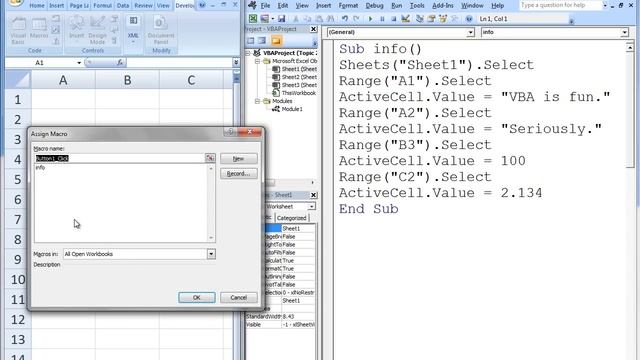Click the Toolbox icon in VBA toolbar

point(454,19)
